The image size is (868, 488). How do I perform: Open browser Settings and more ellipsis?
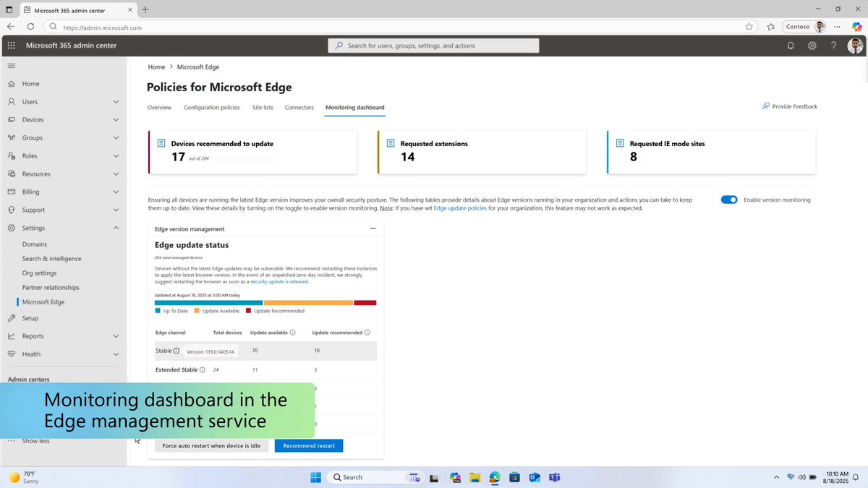click(x=837, y=27)
